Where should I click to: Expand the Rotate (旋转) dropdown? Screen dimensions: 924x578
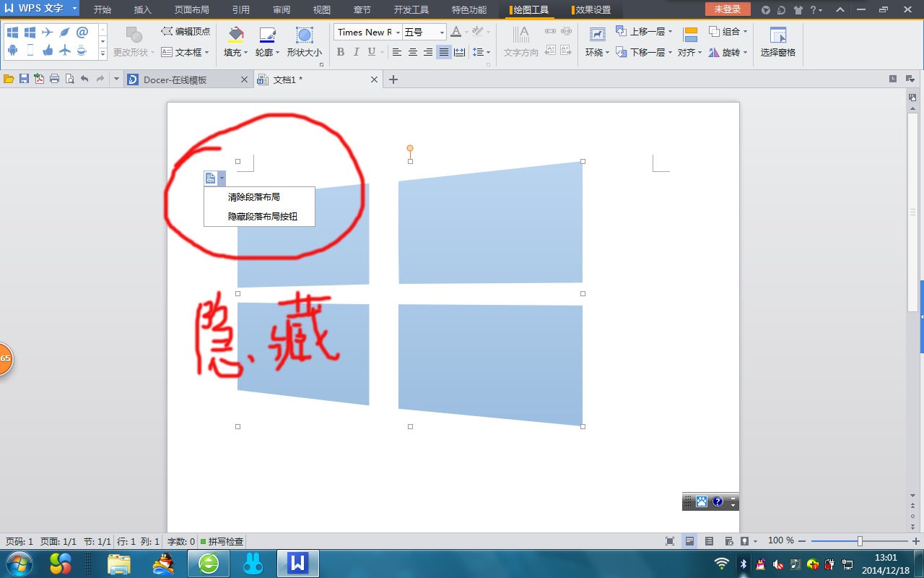(744, 53)
